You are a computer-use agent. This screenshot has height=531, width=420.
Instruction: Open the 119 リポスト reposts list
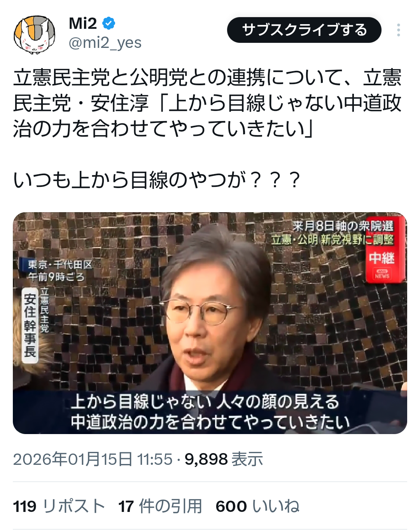pyautogui.click(x=59, y=506)
